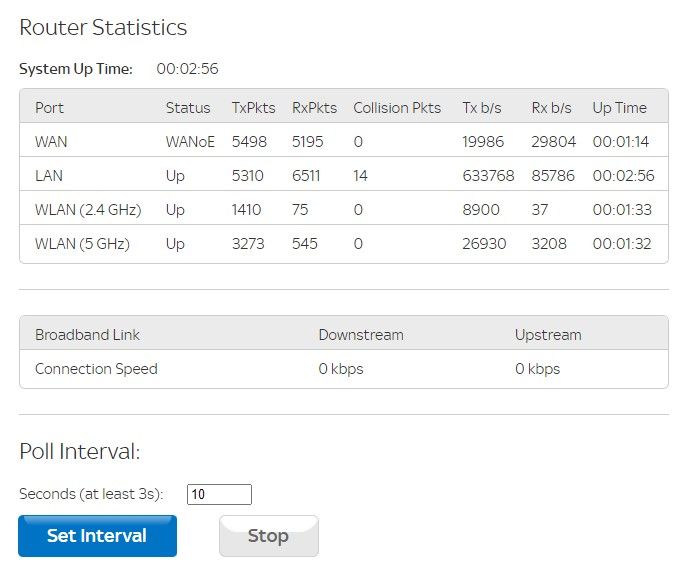The image size is (678, 585).
Task: Click the Set Interval button
Action: (97, 536)
